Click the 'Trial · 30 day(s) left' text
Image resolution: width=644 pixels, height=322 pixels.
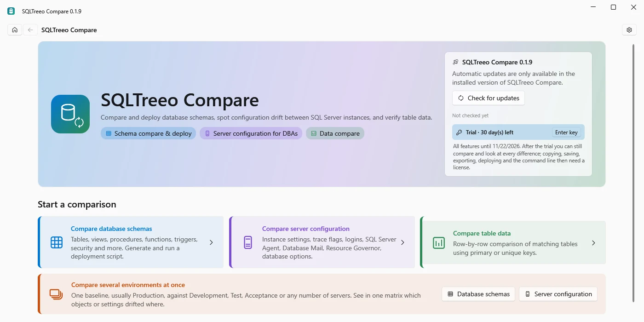click(x=489, y=132)
